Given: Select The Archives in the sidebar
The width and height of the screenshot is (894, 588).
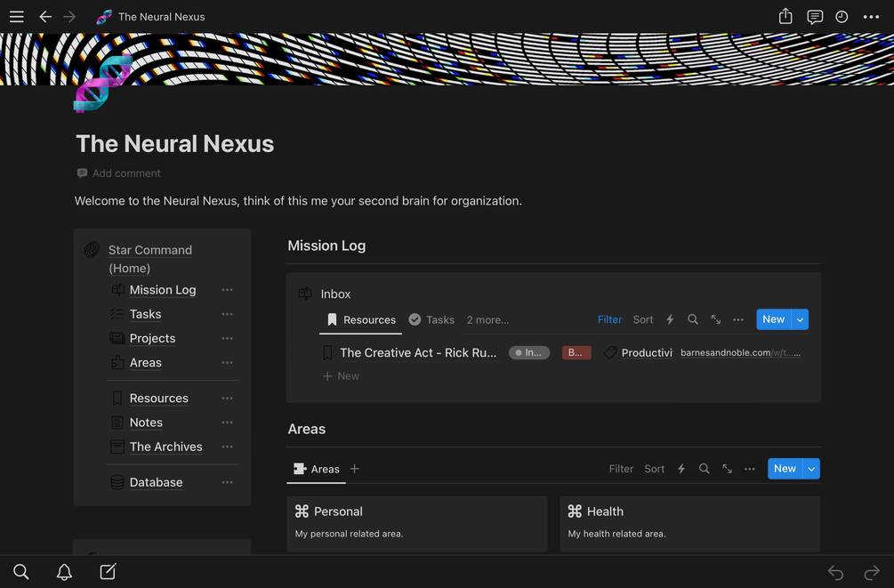Looking at the screenshot, I should point(165,446).
